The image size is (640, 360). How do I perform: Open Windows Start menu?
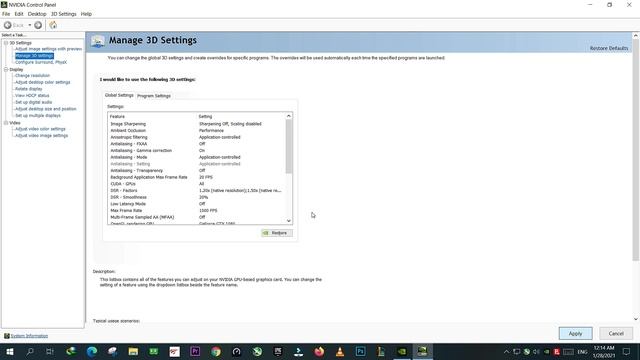point(10,351)
